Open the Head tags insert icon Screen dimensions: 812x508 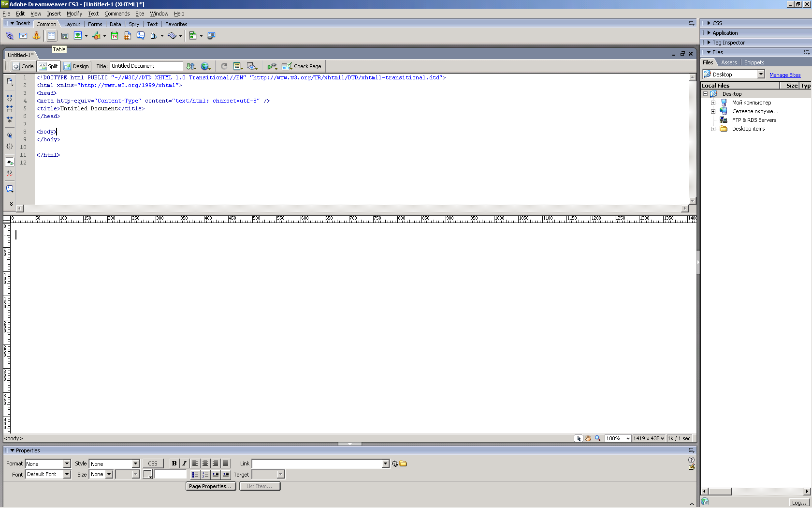154,36
